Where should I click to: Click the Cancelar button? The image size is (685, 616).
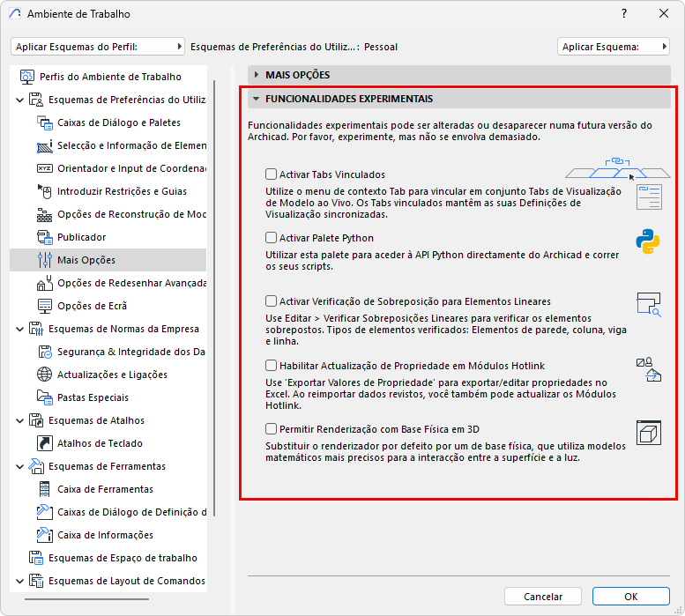543,597
